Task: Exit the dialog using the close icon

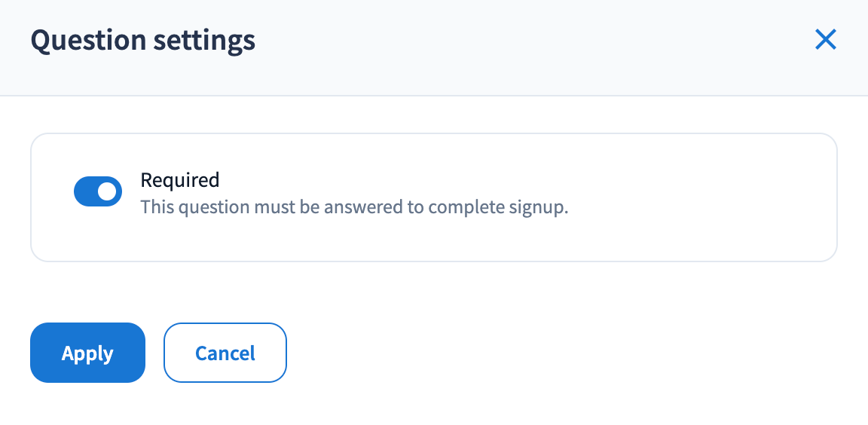Action: [x=826, y=40]
